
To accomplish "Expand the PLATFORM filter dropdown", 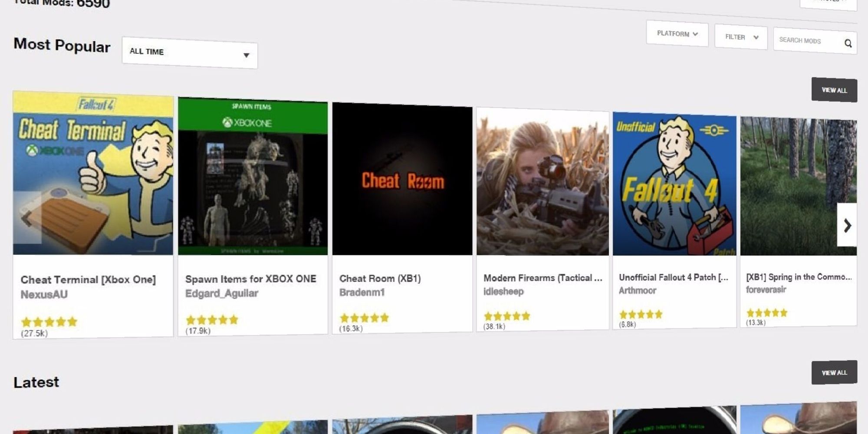I will (x=677, y=34).
